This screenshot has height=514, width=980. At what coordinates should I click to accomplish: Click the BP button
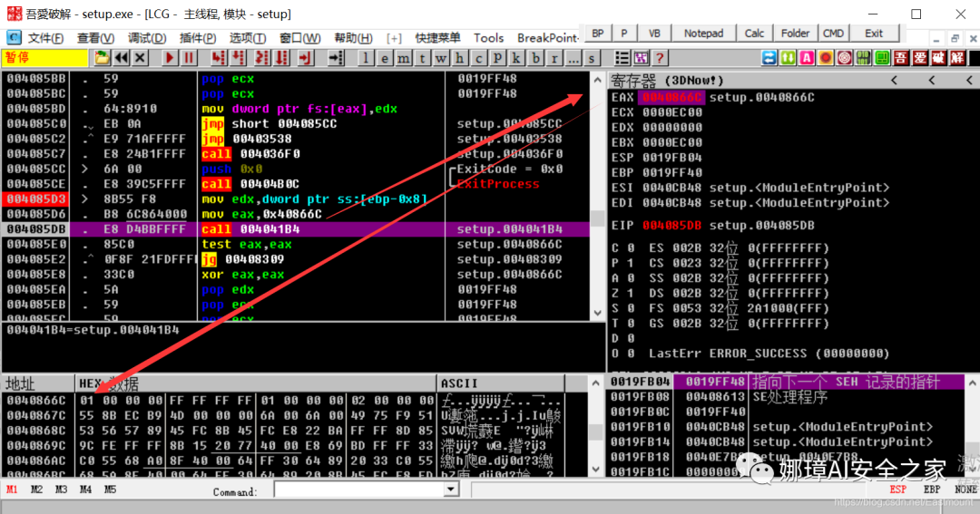tap(597, 34)
